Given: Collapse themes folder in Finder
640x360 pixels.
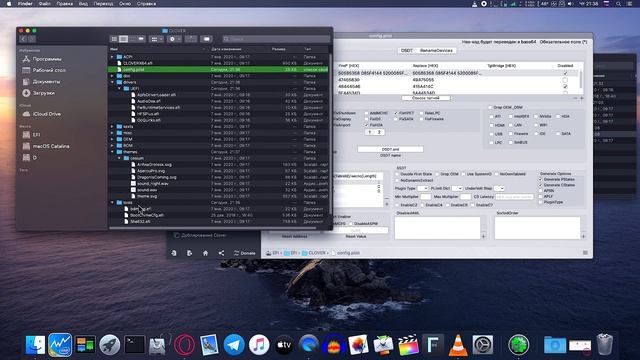Looking at the screenshot, I should point(112,152).
